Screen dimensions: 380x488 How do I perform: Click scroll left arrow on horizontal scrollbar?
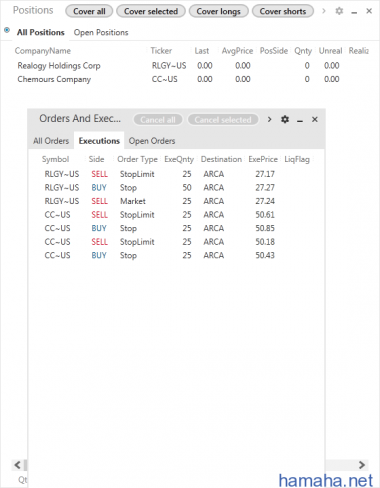(x=18, y=465)
